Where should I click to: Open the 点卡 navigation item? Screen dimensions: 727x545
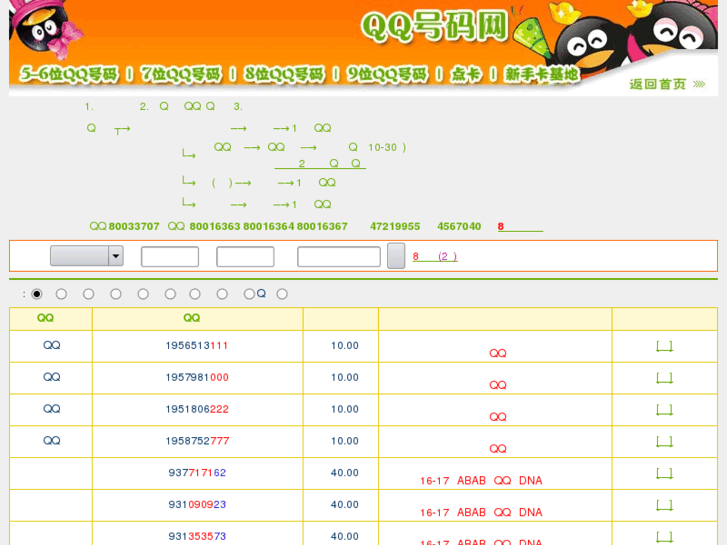pyautogui.click(x=466, y=74)
